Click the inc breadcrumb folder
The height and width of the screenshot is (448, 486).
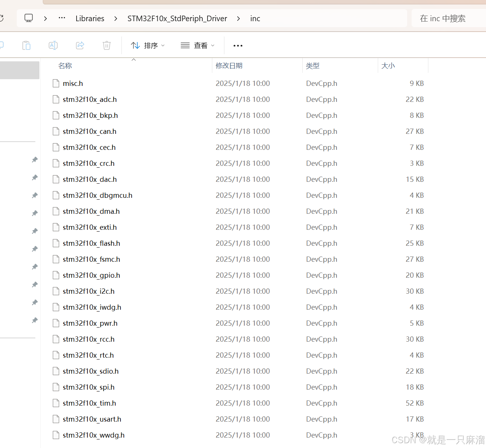click(x=255, y=19)
